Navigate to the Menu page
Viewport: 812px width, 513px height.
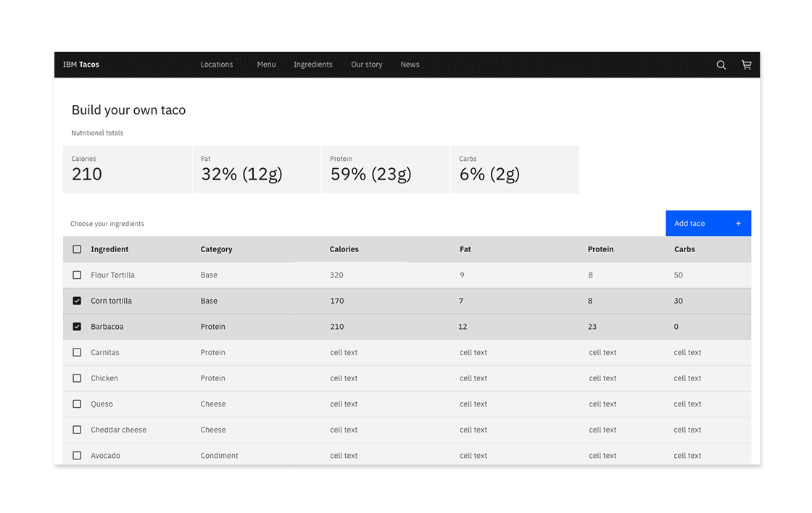pos(266,64)
